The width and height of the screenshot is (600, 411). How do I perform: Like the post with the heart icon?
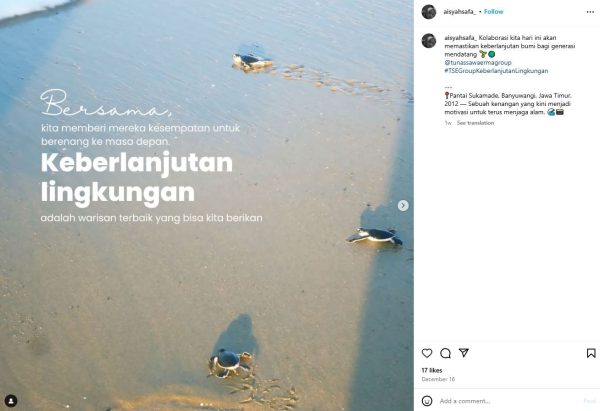(x=427, y=353)
